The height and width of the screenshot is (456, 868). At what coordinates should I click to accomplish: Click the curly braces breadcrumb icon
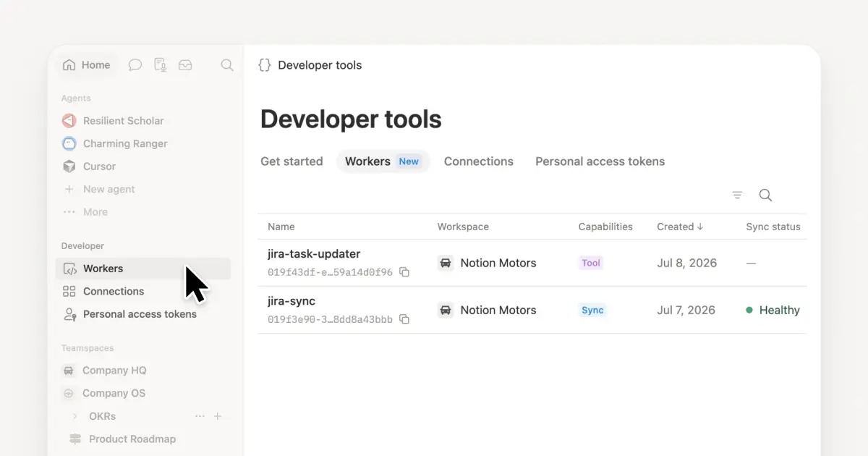265,65
